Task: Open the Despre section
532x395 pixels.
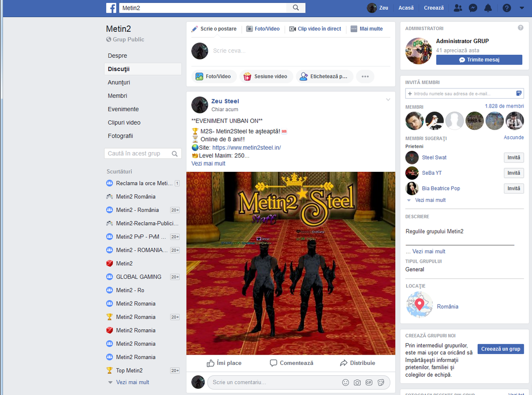Action: pyautogui.click(x=117, y=56)
